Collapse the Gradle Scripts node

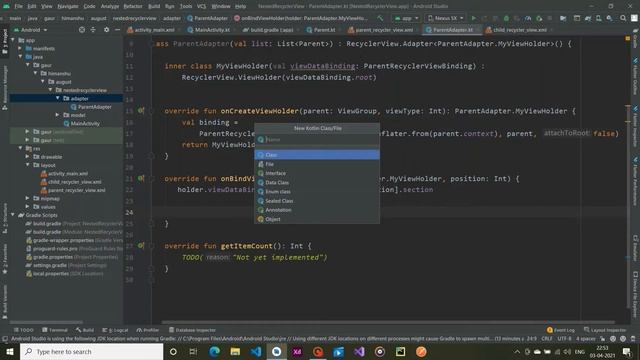point(13,215)
